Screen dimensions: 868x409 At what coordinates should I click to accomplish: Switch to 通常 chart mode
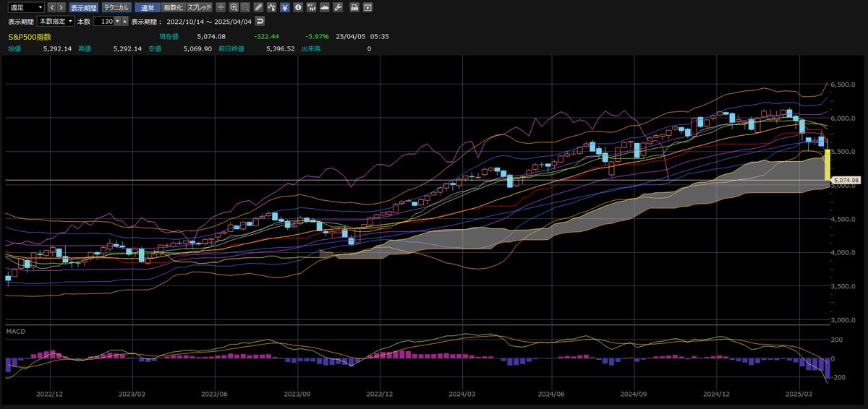tap(148, 7)
